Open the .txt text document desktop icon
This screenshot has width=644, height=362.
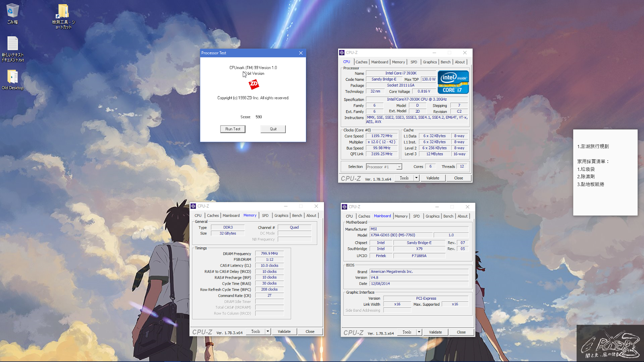point(12,49)
